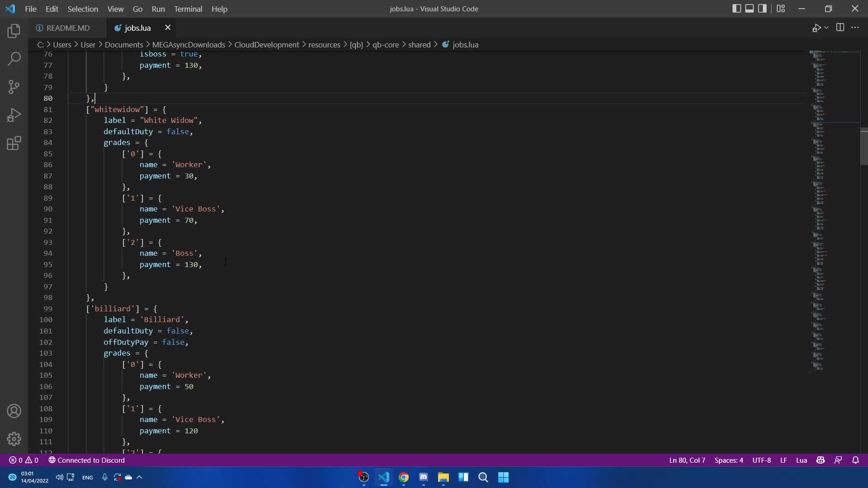
Task: Toggle the bottom panel visibility
Action: point(750,8)
